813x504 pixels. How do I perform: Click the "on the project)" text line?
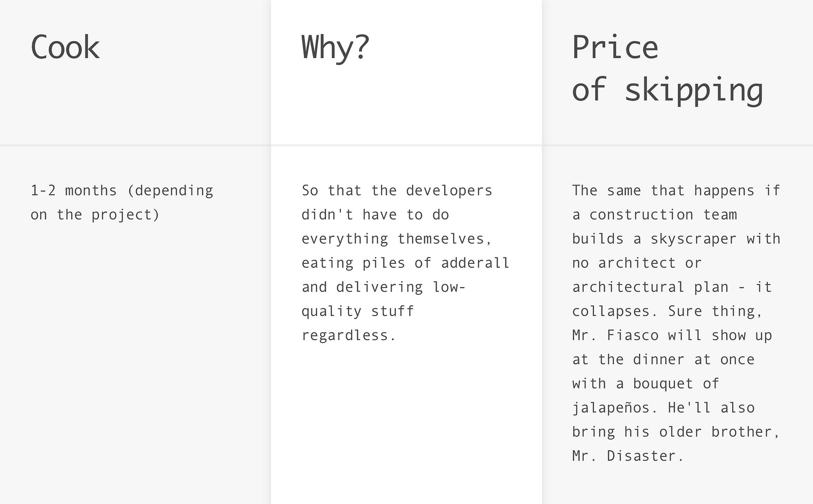click(x=95, y=214)
